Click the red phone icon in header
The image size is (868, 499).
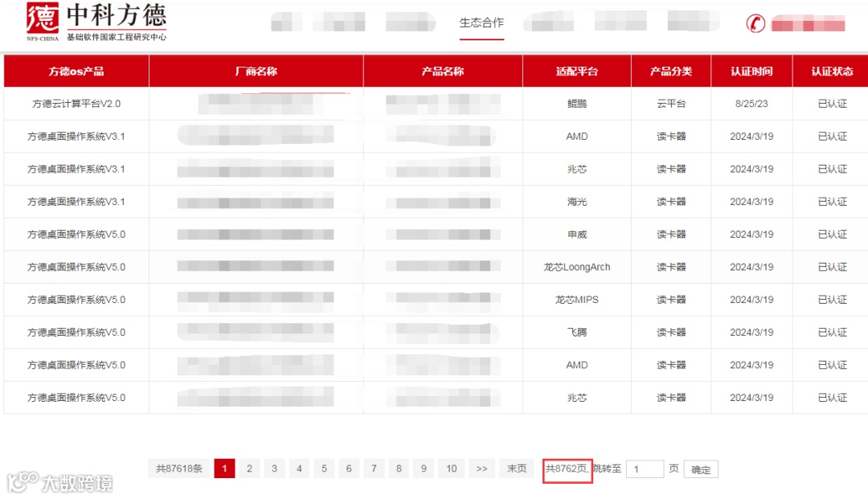click(755, 23)
